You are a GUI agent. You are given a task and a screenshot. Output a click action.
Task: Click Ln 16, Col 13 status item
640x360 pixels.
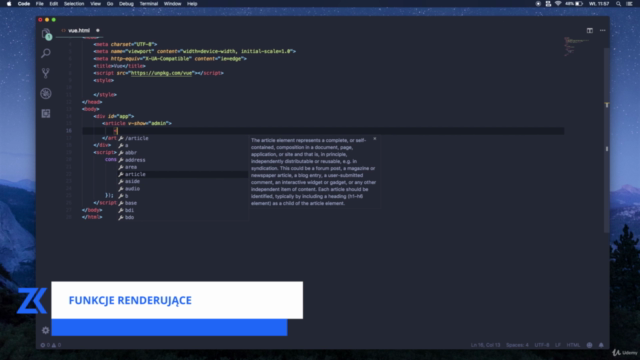pos(485,345)
